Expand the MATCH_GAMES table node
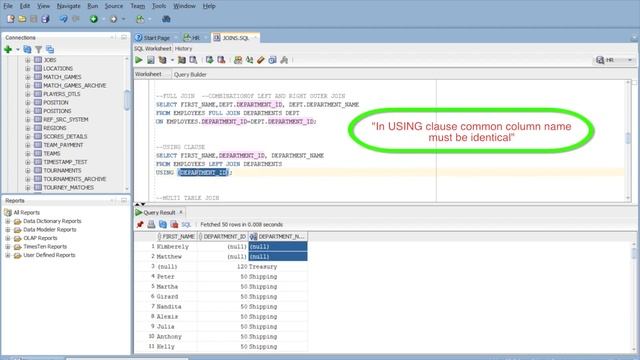The image size is (640, 360). [28, 77]
